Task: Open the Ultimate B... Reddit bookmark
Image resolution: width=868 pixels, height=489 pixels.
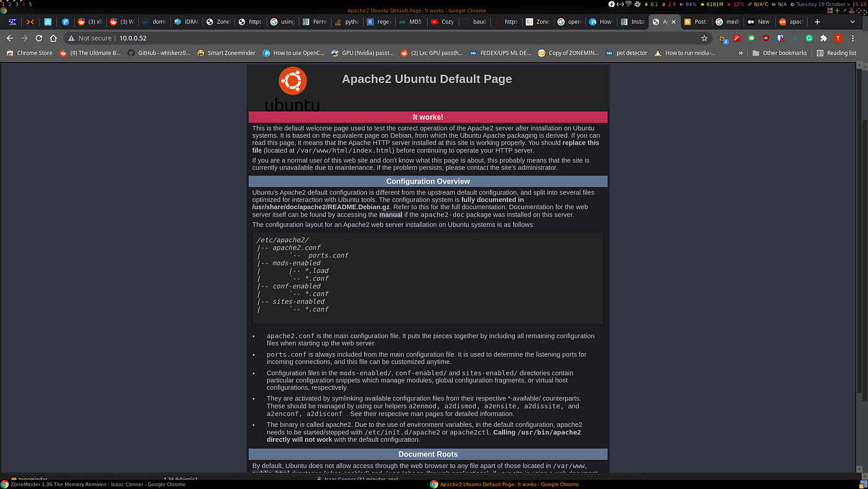Action: [91, 53]
